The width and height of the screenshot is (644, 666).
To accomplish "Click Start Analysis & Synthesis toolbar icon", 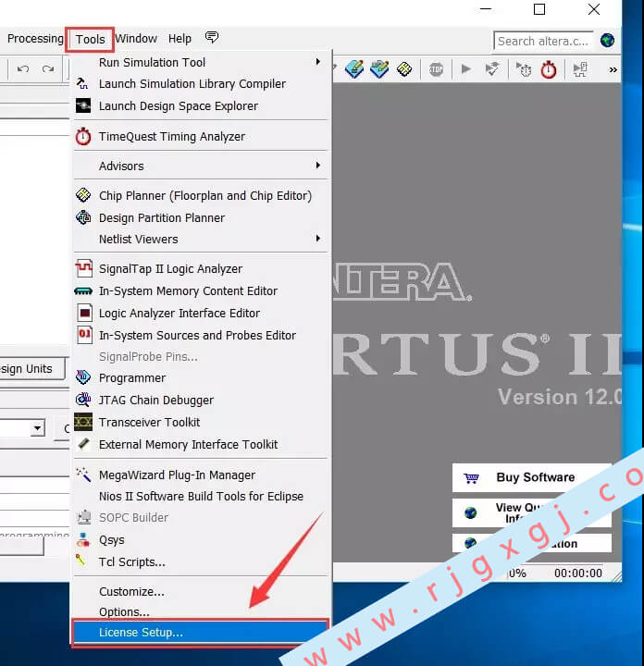I will pyautogui.click(x=492, y=69).
